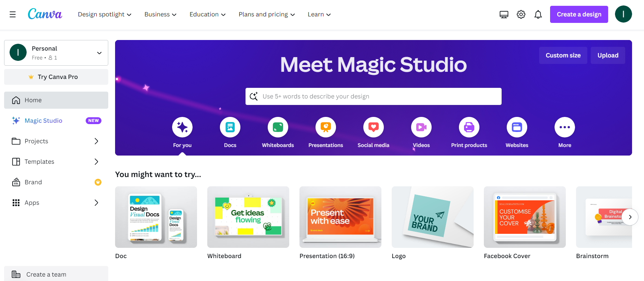Open Apps in the sidebar

(x=56, y=203)
